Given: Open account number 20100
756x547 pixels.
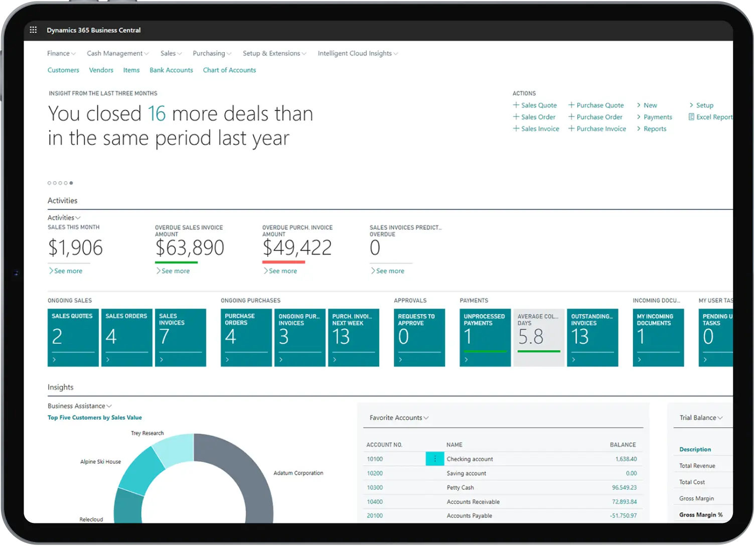Looking at the screenshot, I should coord(375,516).
